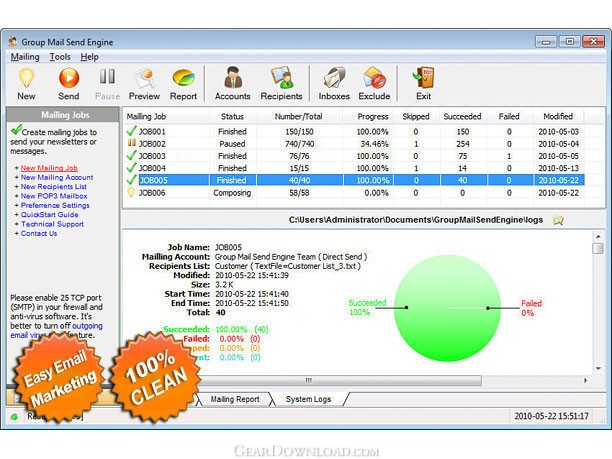Click the New POP3 Mailbox link

[54, 196]
